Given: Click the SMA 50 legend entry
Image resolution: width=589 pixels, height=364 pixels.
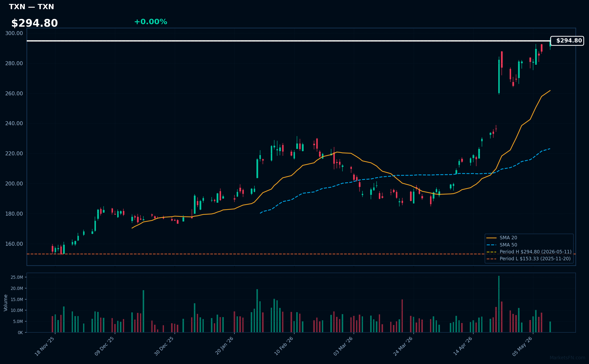Looking at the screenshot, I should pyautogui.click(x=508, y=245).
